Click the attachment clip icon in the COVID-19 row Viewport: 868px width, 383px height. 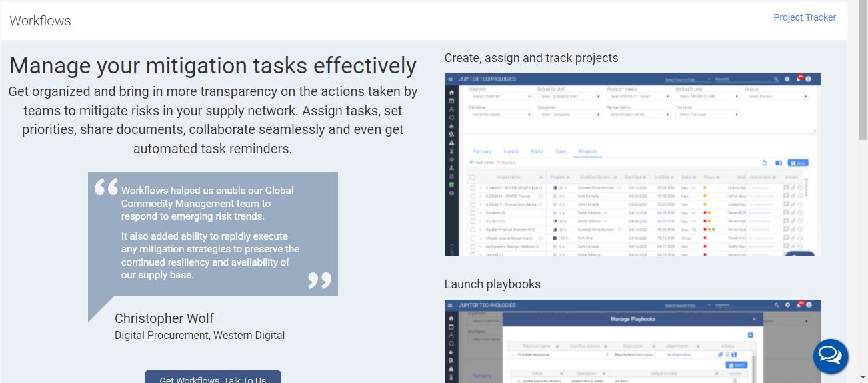[x=793, y=221]
